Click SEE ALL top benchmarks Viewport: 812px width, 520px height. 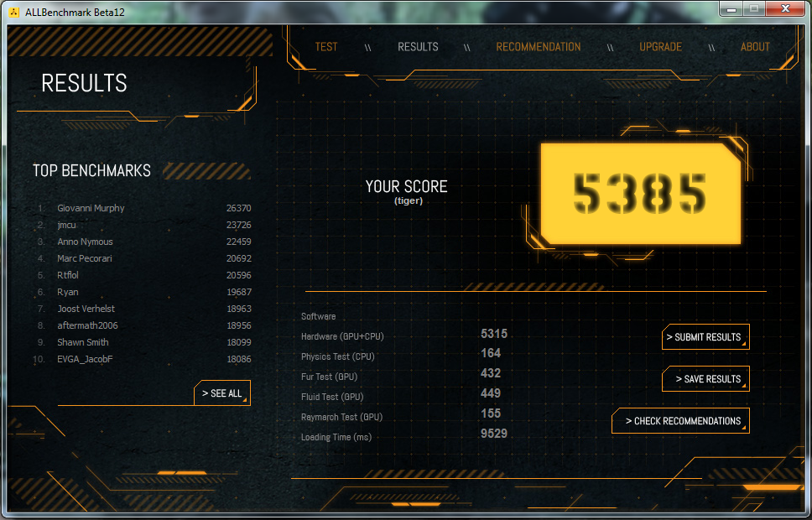coord(222,393)
